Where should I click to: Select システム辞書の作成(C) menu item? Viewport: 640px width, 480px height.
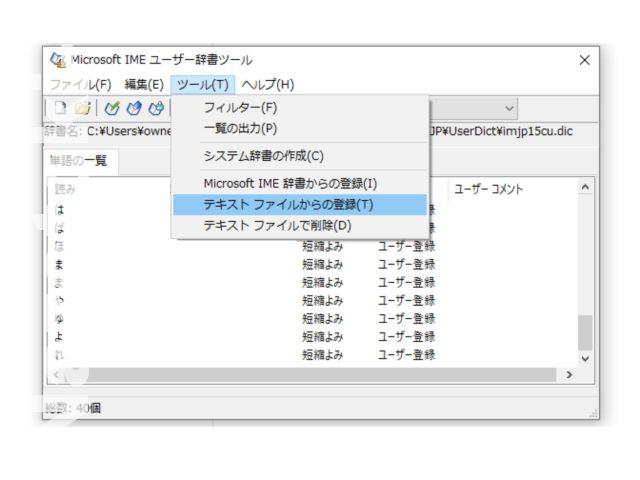(x=263, y=156)
